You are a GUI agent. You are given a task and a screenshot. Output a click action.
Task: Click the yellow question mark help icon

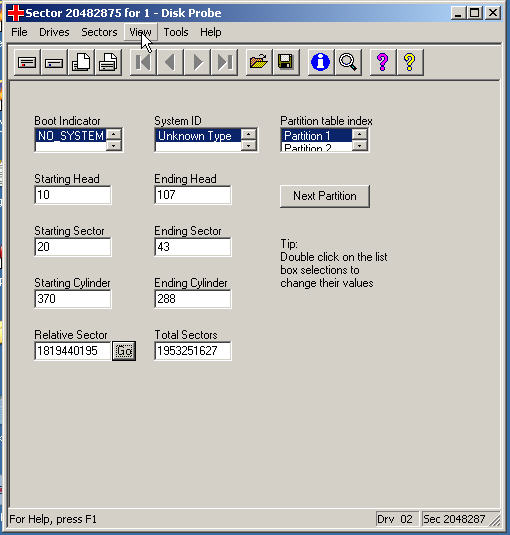point(410,62)
